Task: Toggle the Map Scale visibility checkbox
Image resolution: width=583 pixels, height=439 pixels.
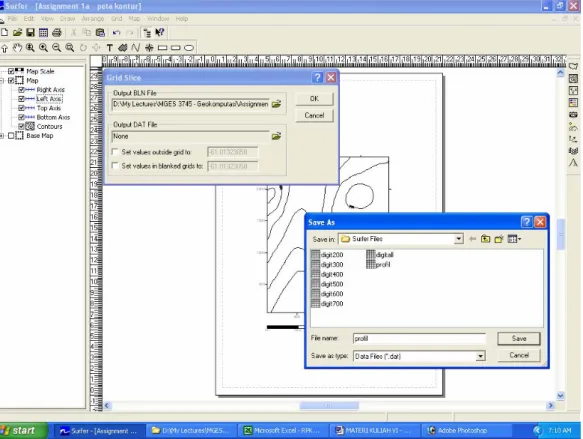Action: click(x=11, y=71)
